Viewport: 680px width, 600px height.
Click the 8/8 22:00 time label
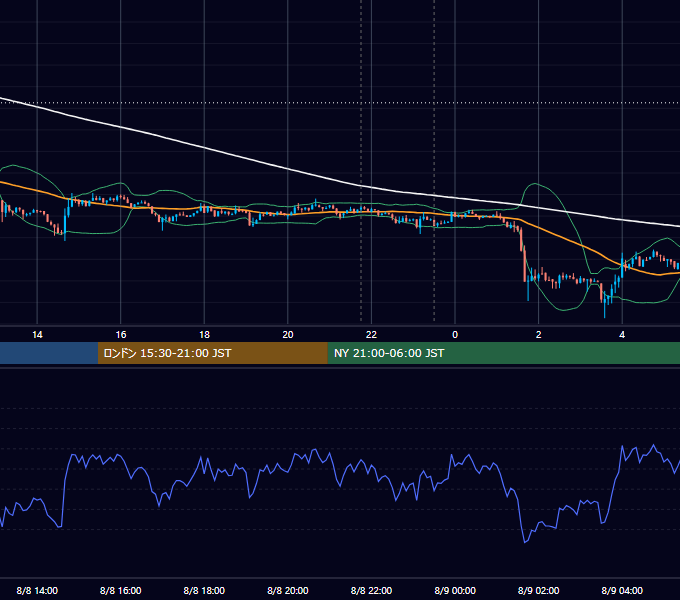pos(371,590)
